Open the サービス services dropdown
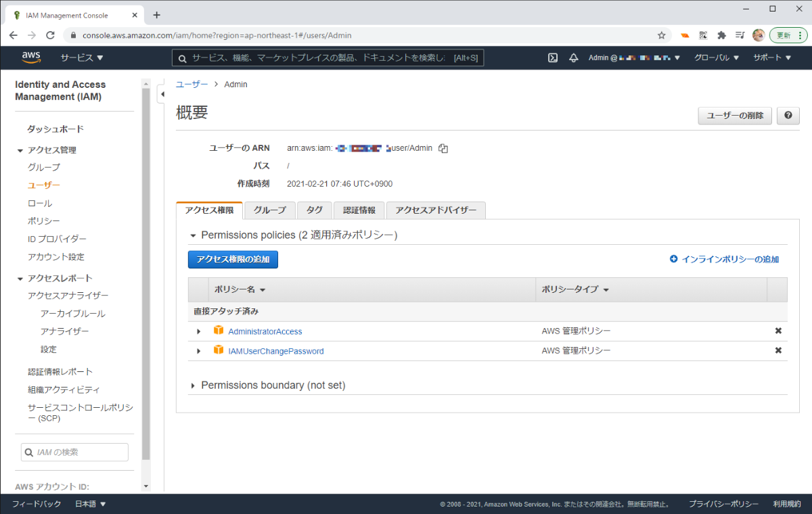 pos(82,57)
